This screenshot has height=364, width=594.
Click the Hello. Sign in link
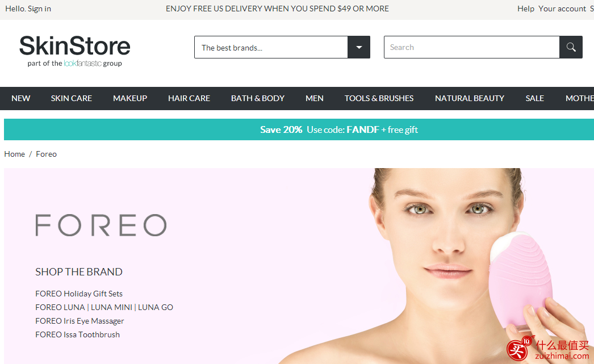pos(28,9)
